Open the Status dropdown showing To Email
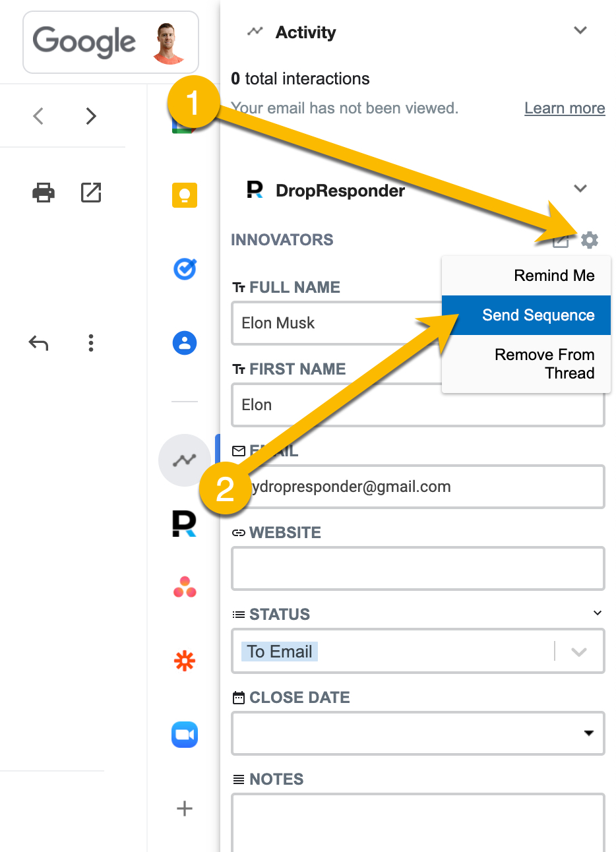The height and width of the screenshot is (852, 616). pyautogui.click(x=418, y=652)
